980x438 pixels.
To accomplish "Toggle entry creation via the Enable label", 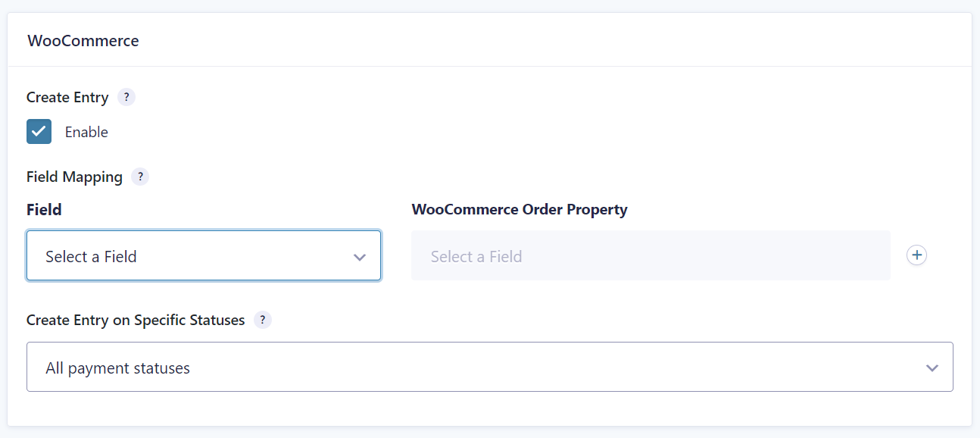I will coord(86,131).
